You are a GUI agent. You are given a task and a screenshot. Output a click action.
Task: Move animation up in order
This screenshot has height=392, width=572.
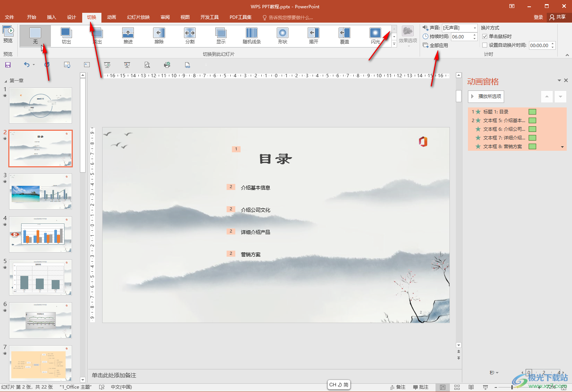click(547, 96)
